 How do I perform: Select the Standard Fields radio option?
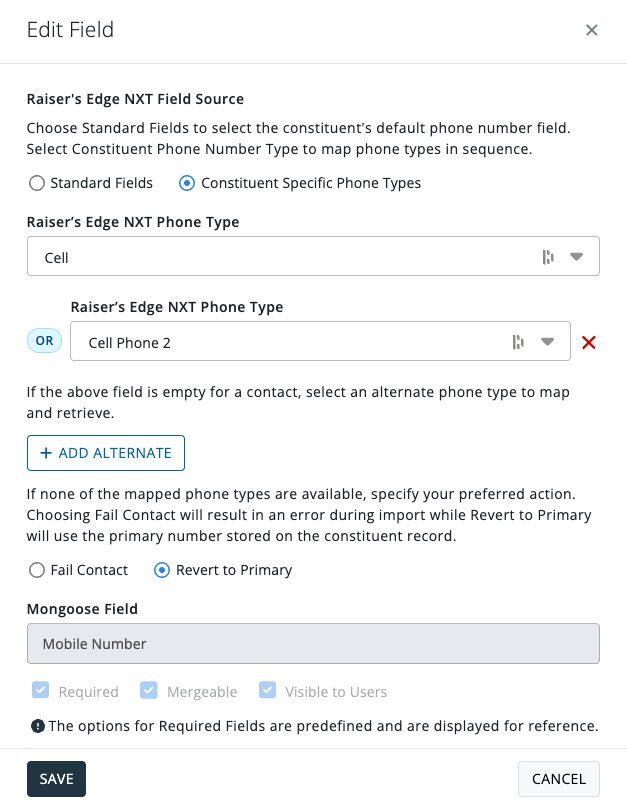coord(37,183)
